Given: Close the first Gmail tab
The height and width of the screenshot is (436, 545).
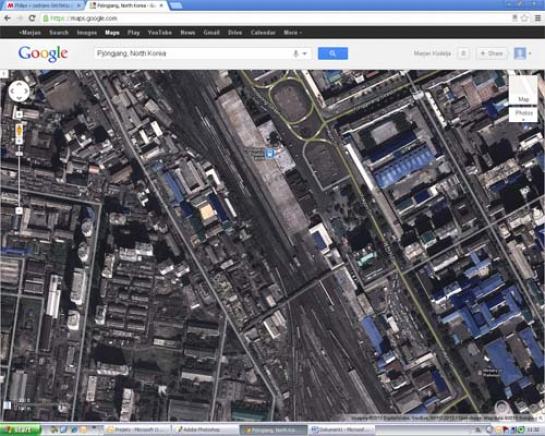Looking at the screenshot, I should tap(78, 6).
